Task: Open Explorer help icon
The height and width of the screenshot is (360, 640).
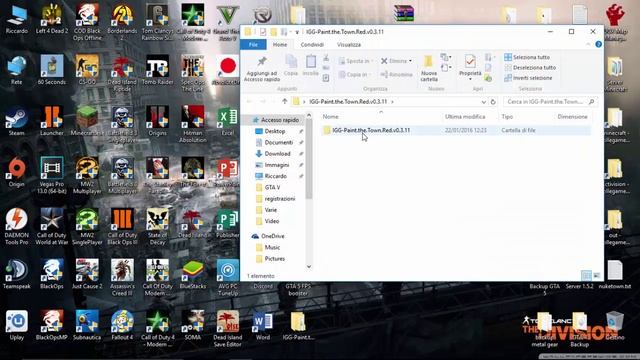Action: click(x=598, y=44)
